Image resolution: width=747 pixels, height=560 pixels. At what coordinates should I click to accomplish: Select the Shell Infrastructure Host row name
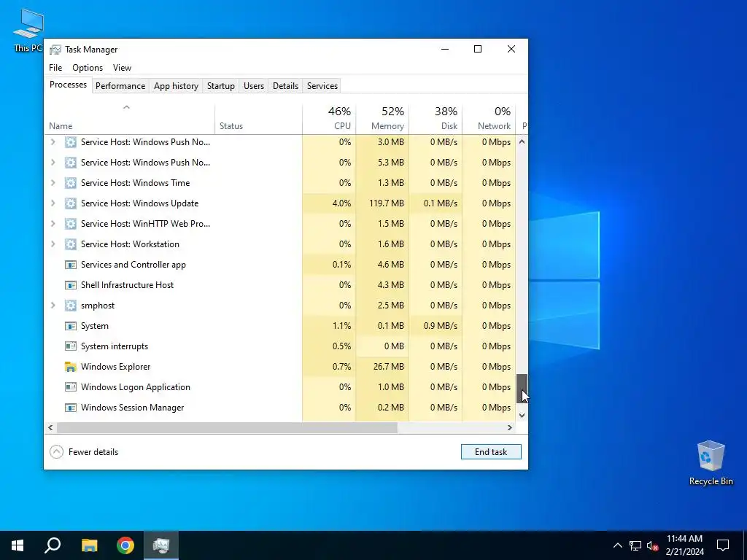tap(127, 285)
